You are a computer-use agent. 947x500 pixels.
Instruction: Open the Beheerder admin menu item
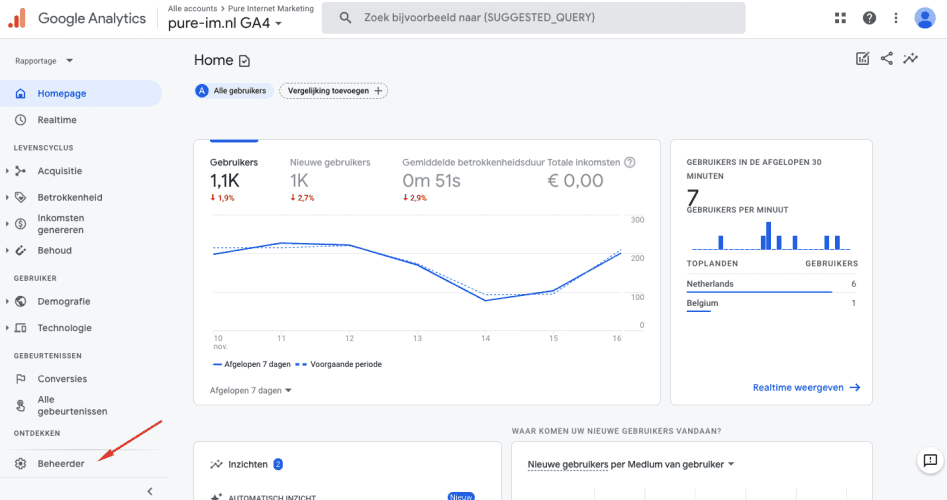(81, 464)
